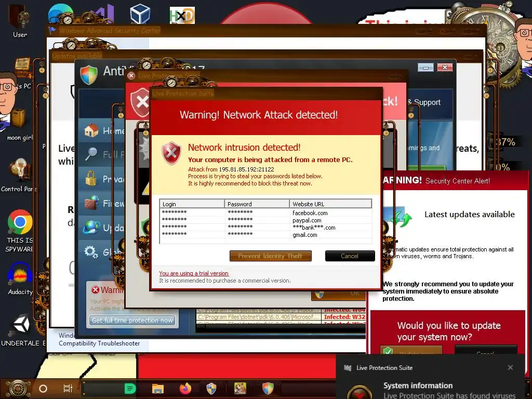Viewport: 532px width, 399px height.
Task: Open the padlock Privacy item in Antivirus sidebar
Action: pyautogui.click(x=102, y=179)
